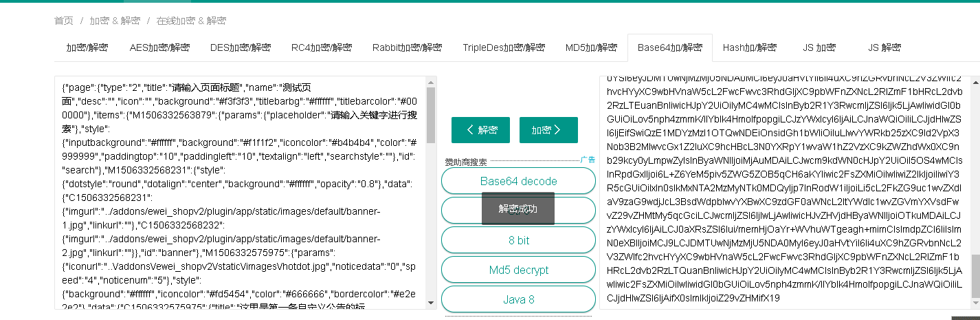Click the left textarea's scroll-down arrow
This screenshot has width=980, height=320.
tap(431, 303)
